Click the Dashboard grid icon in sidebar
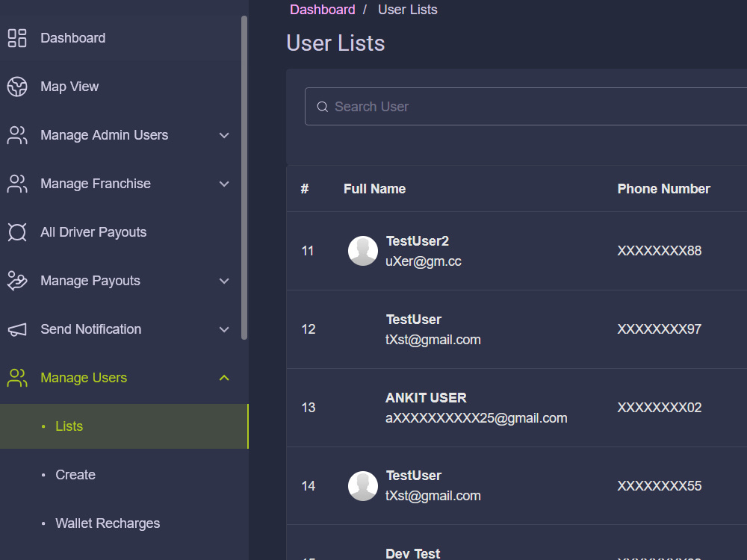 [x=17, y=38]
